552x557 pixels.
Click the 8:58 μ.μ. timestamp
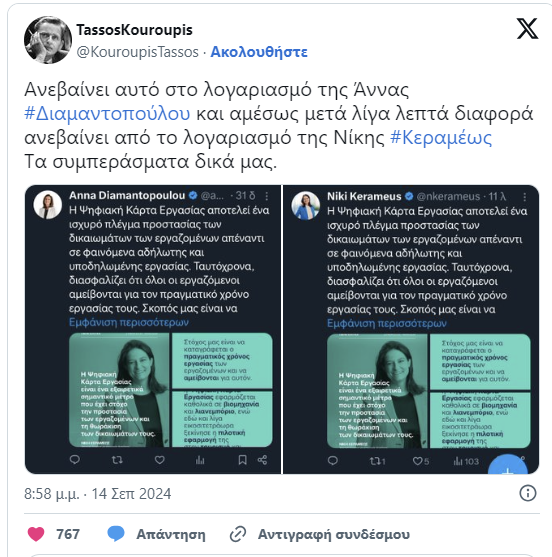coord(52,494)
